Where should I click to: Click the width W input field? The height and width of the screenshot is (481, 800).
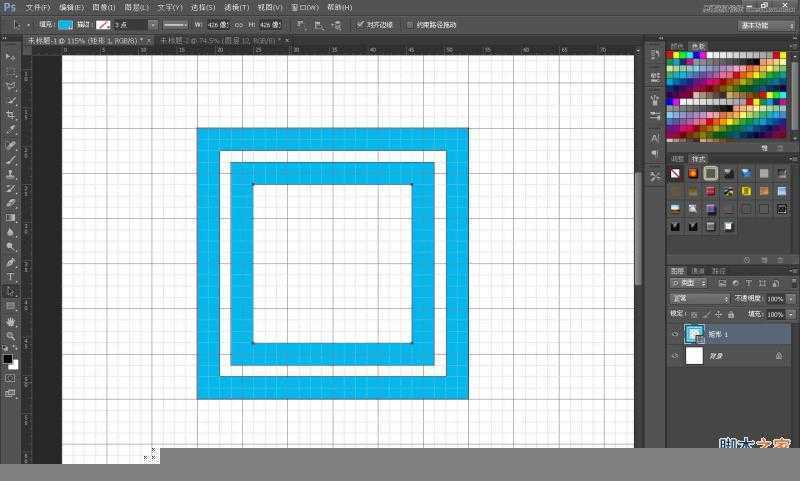click(x=216, y=24)
